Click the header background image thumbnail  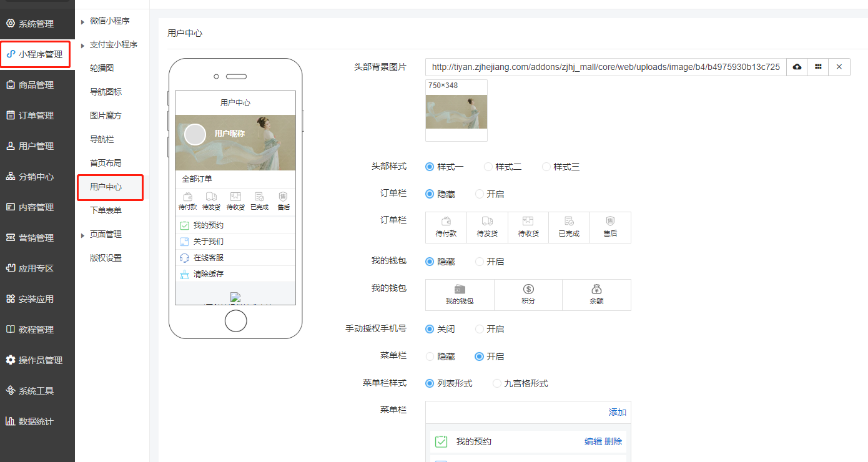coord(456,112)
